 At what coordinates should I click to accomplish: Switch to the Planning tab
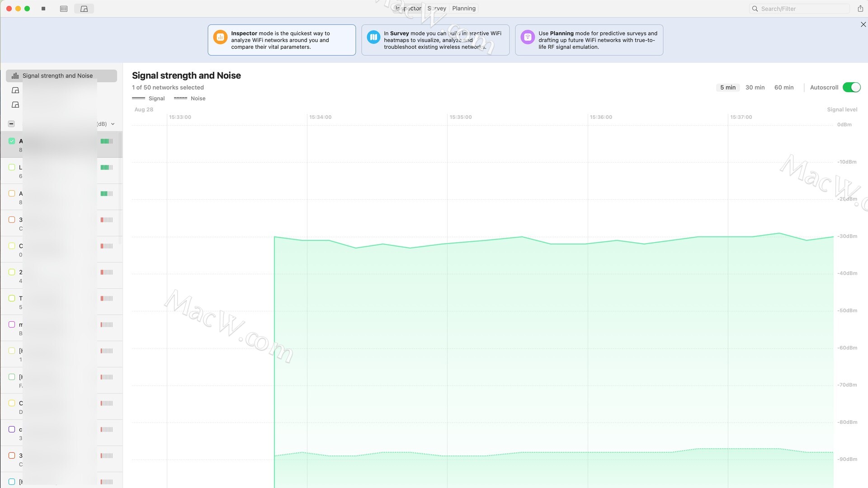point(464,9)
